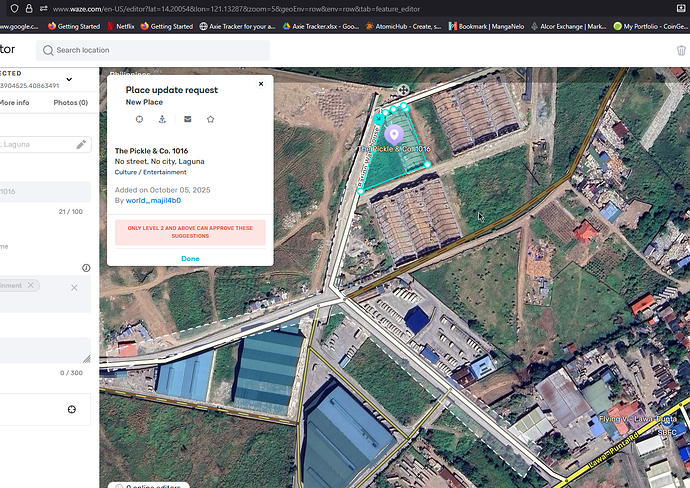This screenshot has width=690, height=488.
Task: Click the info icon above categories field
Action: (x=86, y=268)
